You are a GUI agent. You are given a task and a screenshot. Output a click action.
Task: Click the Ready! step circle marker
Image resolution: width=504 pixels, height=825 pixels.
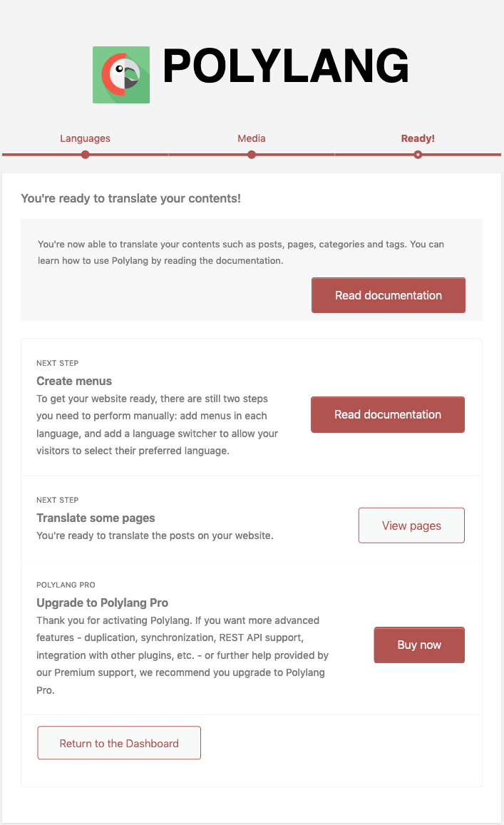click(x=418, y=155)
